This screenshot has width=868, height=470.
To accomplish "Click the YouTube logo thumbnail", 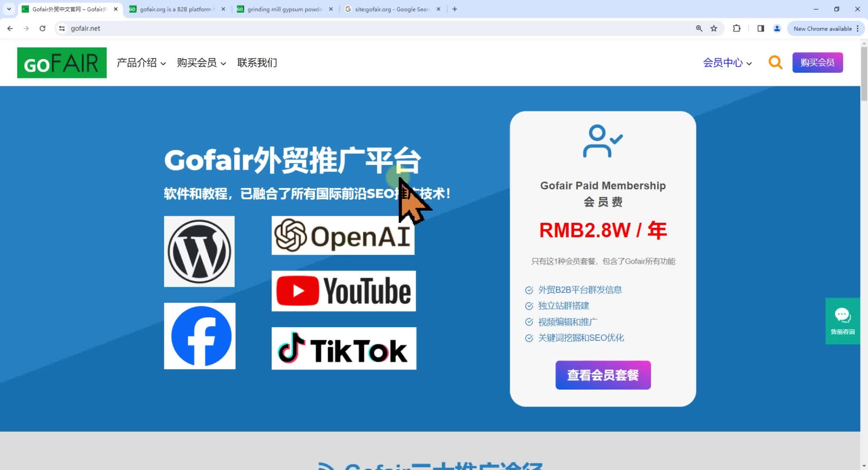I will pos(343,291).
